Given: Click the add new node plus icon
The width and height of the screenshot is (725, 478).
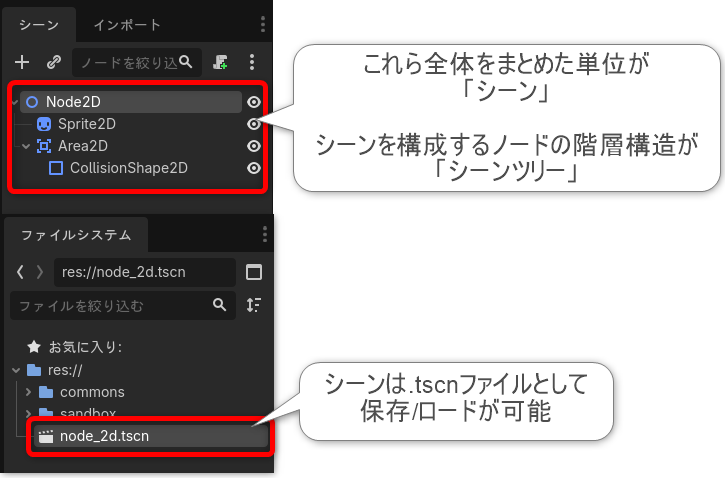Looking at the screenshot, I should [x=22, y=62].
